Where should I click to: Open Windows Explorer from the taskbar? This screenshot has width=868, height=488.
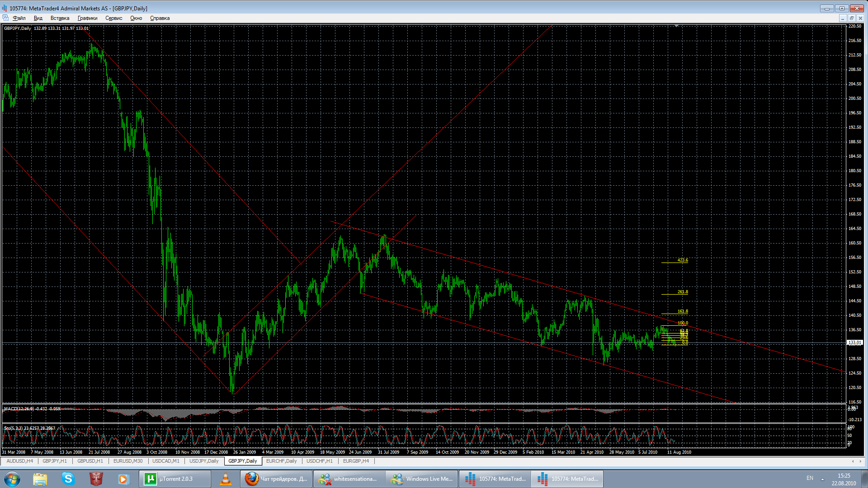tap(40, 479)
